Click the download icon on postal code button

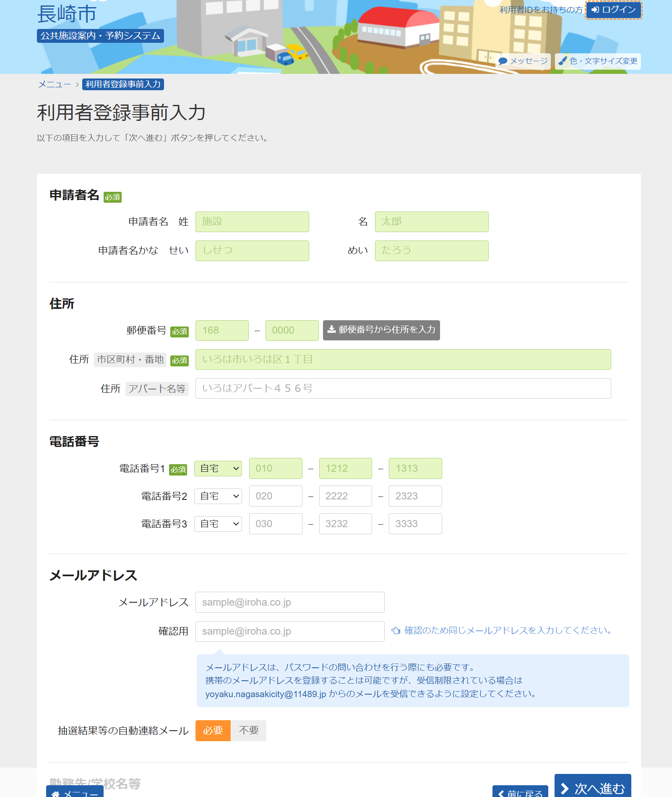coord(331,329)
